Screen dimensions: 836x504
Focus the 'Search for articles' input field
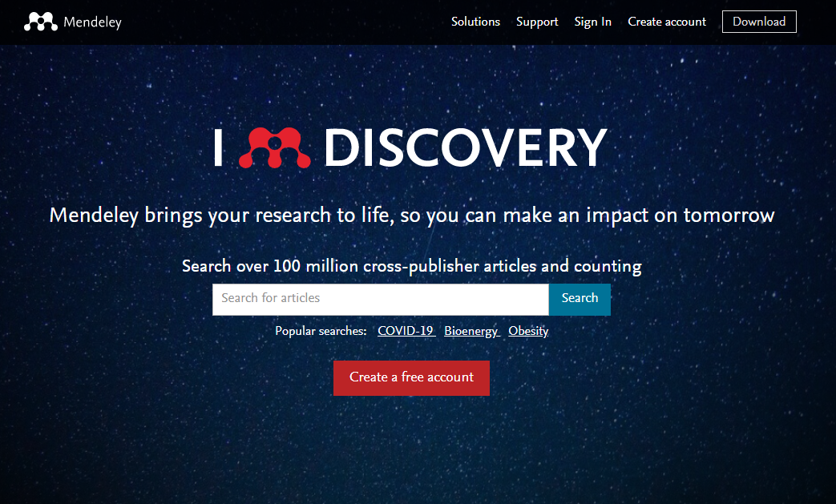coord(380,298)
